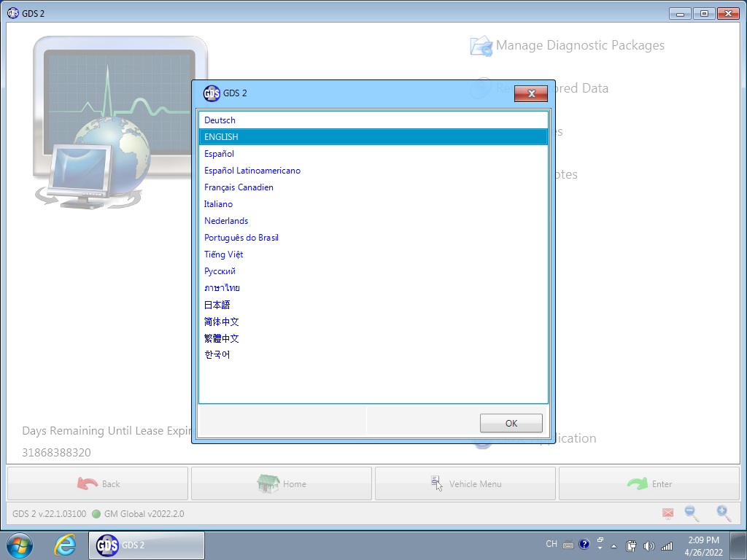Show hidden system tray icons

pos(614,545)
